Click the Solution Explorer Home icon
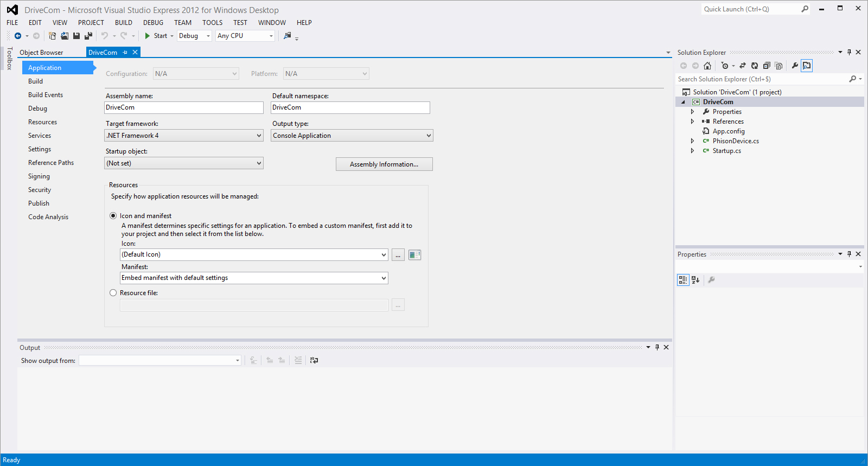 pyautogui.click(x=707, y=66)
